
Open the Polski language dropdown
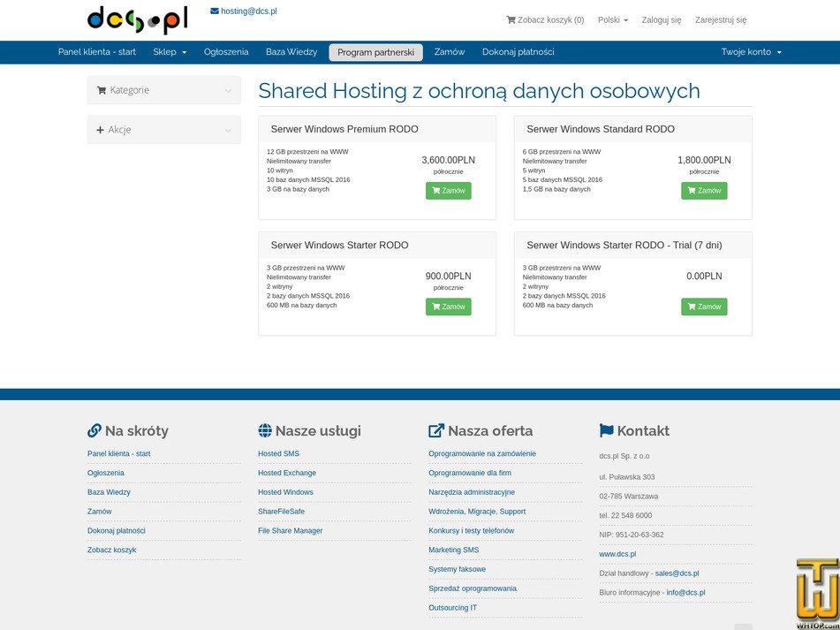pos(613,19)
